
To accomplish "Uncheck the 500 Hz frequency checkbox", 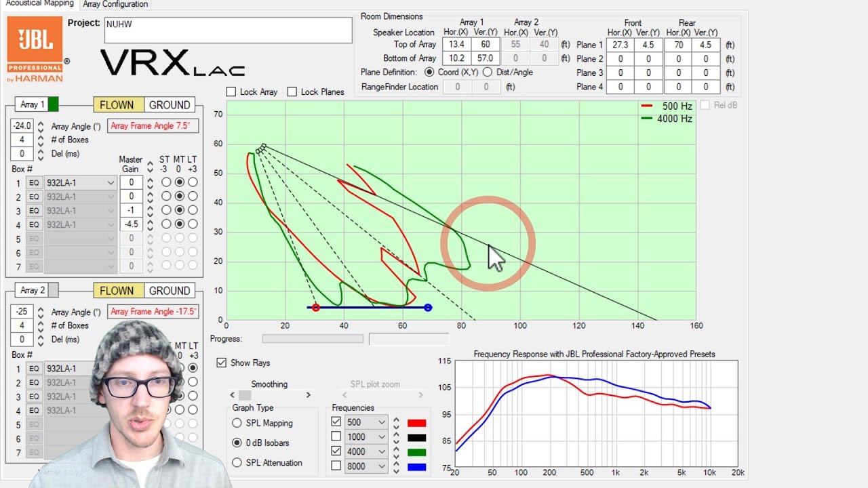I will coord(336,422).
